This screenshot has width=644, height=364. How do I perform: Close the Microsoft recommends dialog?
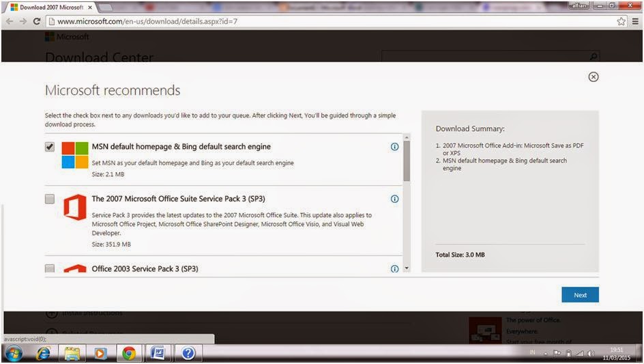point(593,77)
